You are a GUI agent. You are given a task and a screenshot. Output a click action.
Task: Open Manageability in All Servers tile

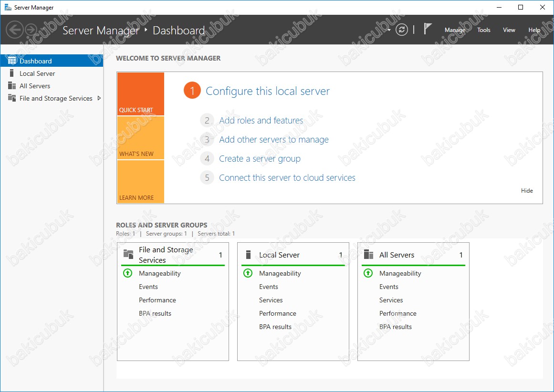[x=400, y=273]
